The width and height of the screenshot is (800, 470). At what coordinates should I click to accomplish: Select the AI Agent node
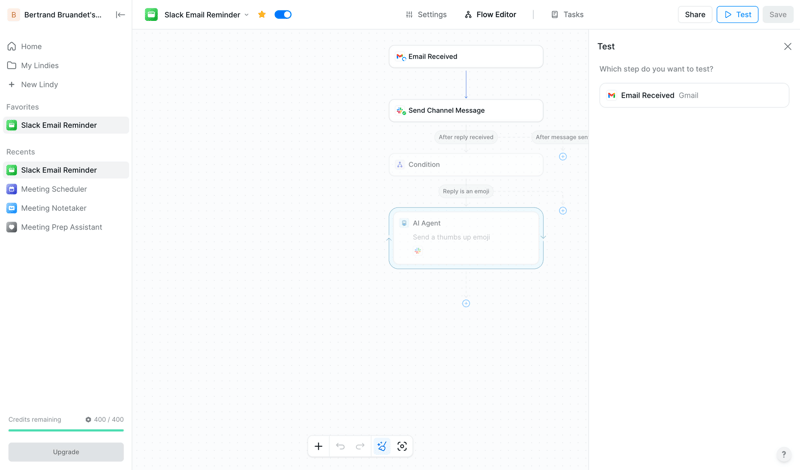466,238
